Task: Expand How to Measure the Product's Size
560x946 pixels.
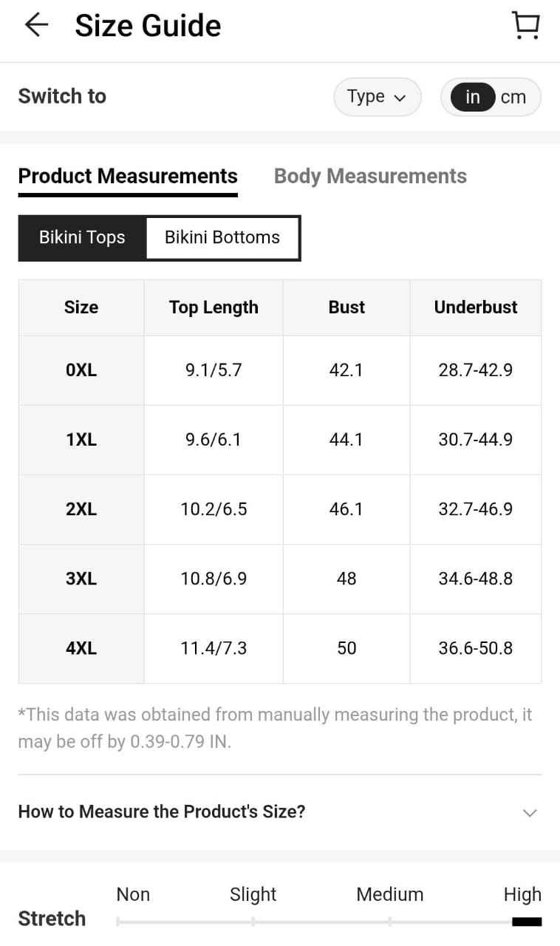Action: click(x=279, y=811)
